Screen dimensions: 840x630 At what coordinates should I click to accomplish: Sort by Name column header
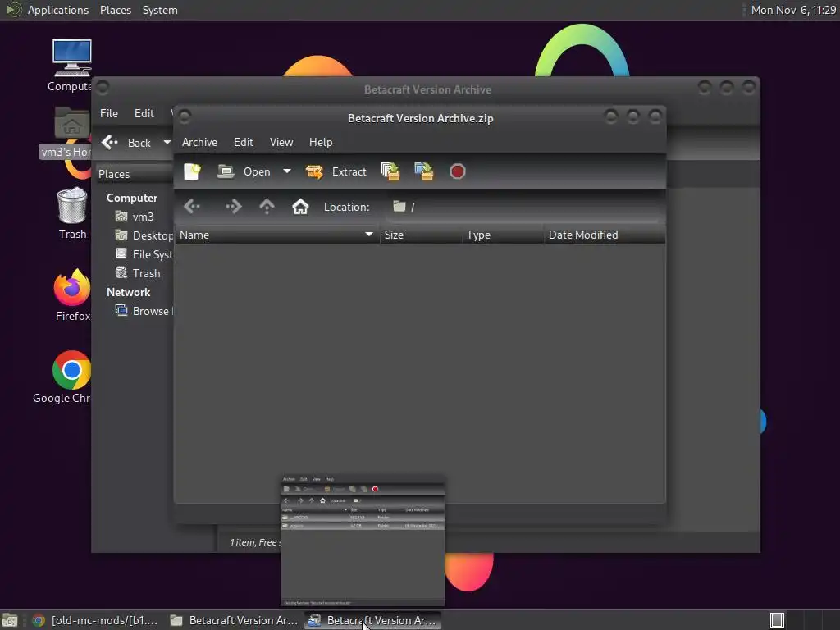pos(277,235)
